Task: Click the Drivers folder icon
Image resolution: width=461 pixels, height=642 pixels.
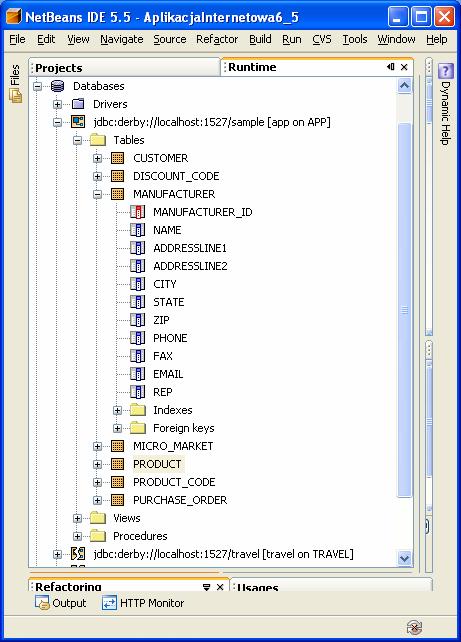Action: (78, 104)
